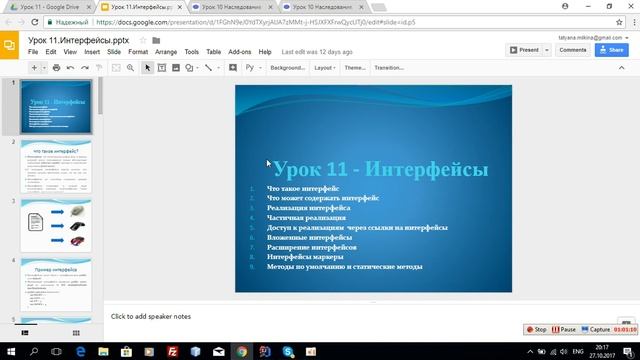
Task: Click the Last edit was 12 days ago link
Action: coord(317,52)
